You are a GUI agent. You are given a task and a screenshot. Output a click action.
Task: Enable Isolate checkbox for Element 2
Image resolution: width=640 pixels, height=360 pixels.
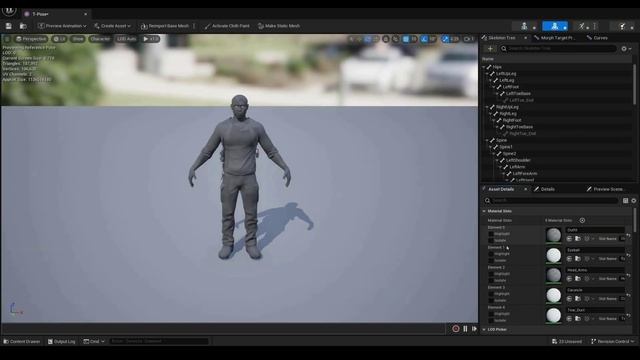click(491, 280)
